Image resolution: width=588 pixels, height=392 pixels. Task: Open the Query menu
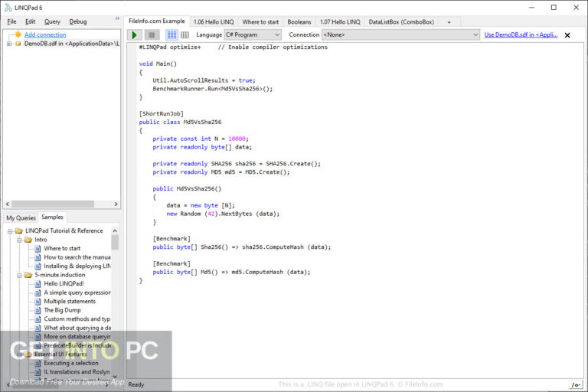click(52, 21)
